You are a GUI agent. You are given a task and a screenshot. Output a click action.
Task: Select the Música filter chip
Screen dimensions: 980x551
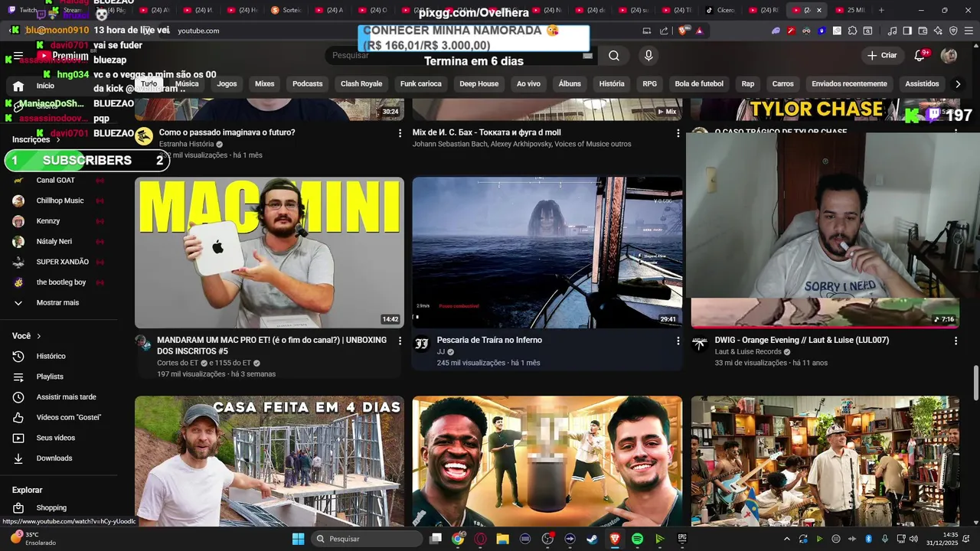point(187,84)
